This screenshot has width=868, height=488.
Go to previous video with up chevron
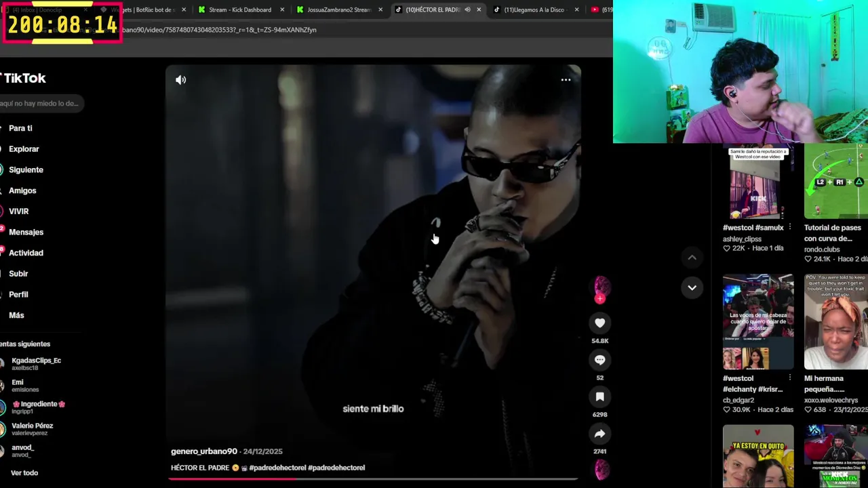[692, 258]
